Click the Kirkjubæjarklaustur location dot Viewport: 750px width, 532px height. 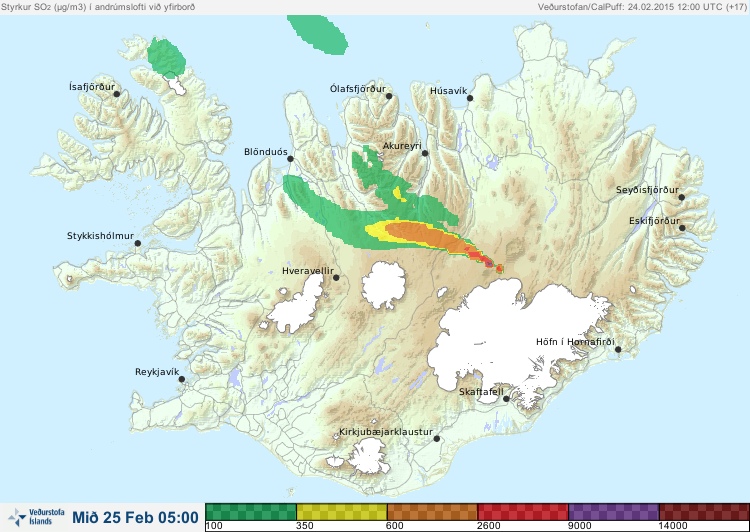pos(437,439)
